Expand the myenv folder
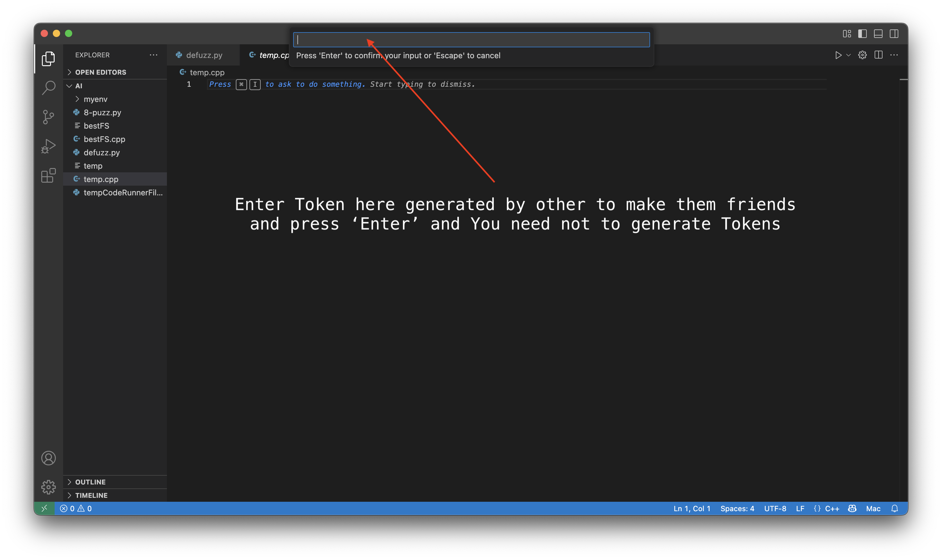Screen dimensions: 942x560 [x=96, y=99]
